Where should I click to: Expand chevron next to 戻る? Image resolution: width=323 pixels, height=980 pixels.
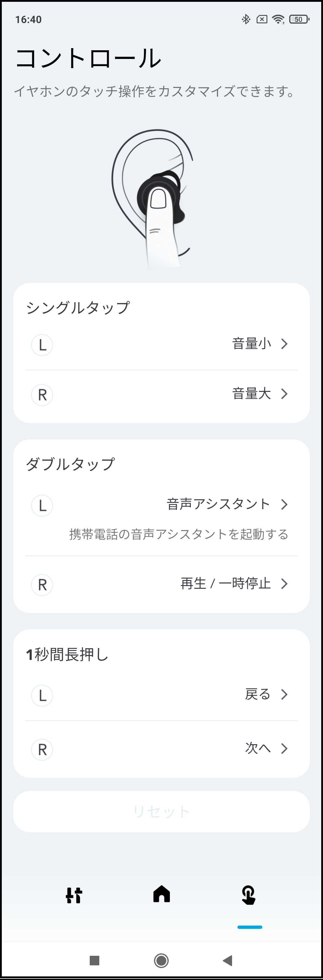pyautogui.click(x=284, y=694)
